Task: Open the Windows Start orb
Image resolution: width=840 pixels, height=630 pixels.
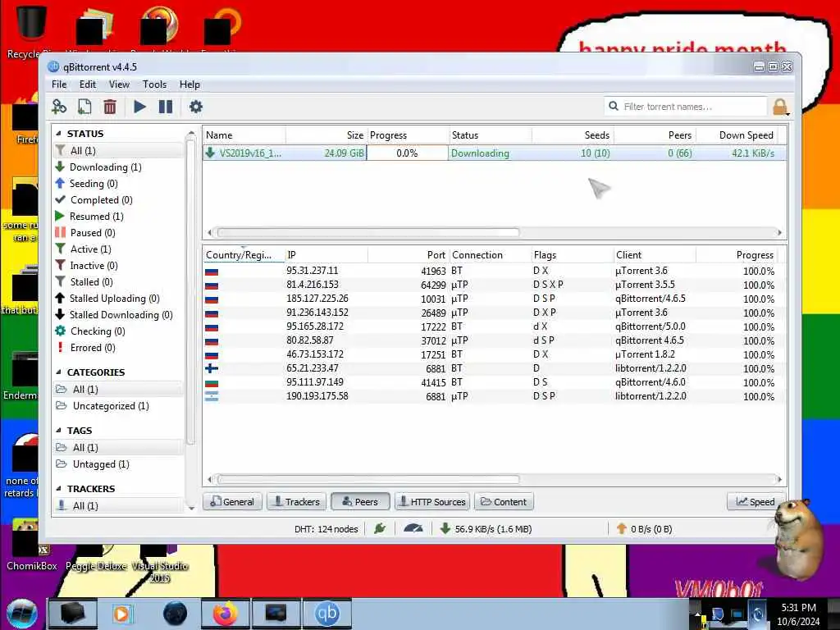Action: tap(22, 614)
